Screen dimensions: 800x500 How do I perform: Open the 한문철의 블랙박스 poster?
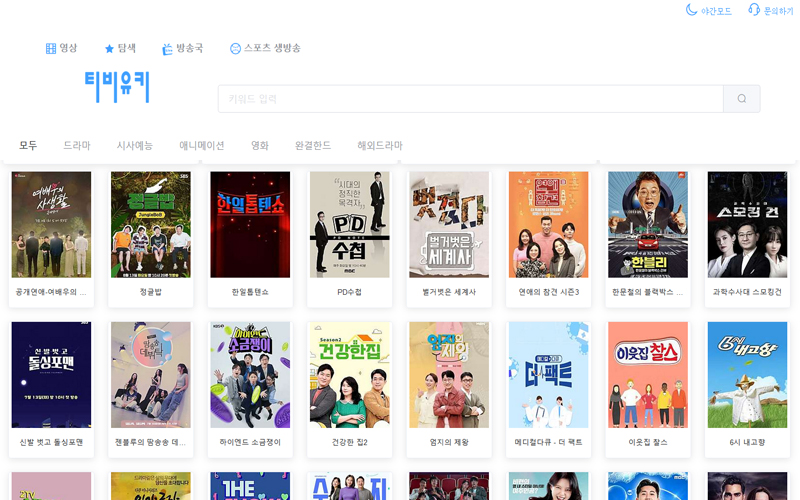point(648,224)
